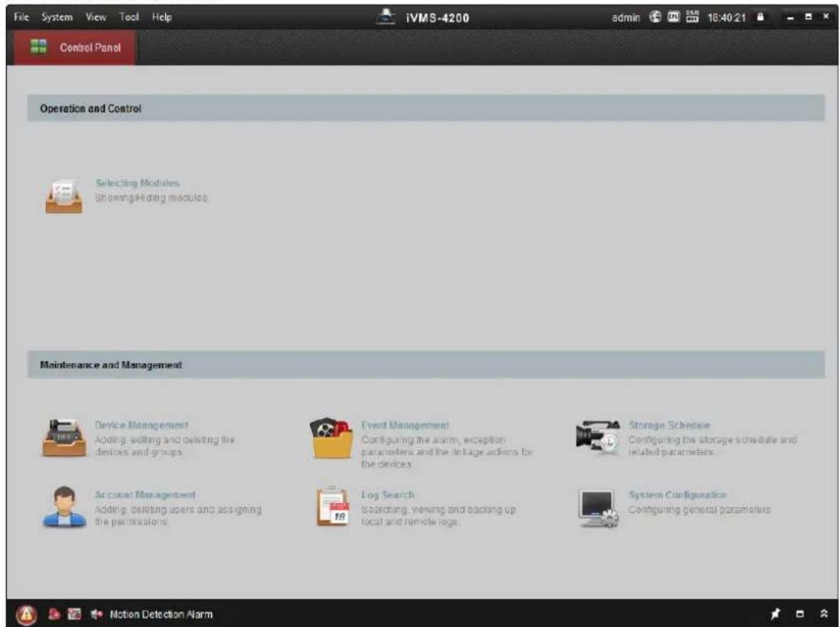Open the Selecting Modules link
840x627 pixels.
coord(138,183)
